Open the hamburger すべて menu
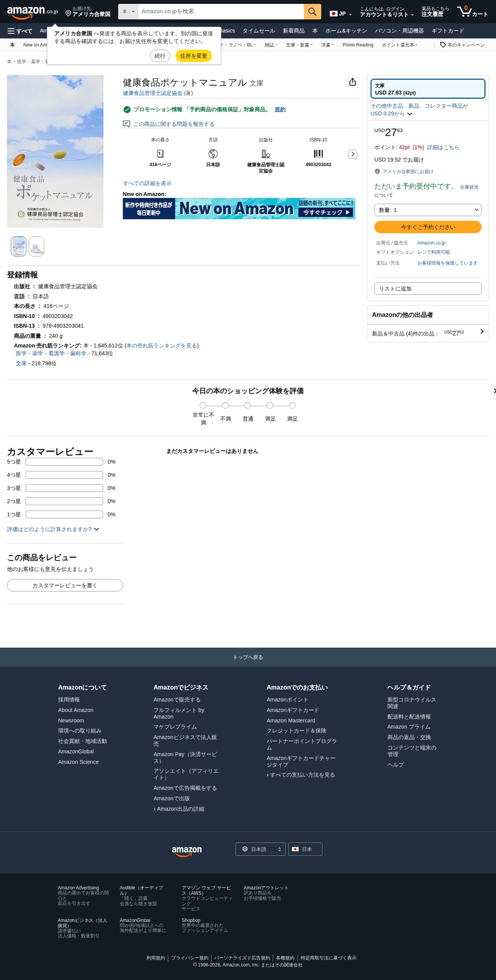This screenshot has height=980, width=496. tap(20, 31)
